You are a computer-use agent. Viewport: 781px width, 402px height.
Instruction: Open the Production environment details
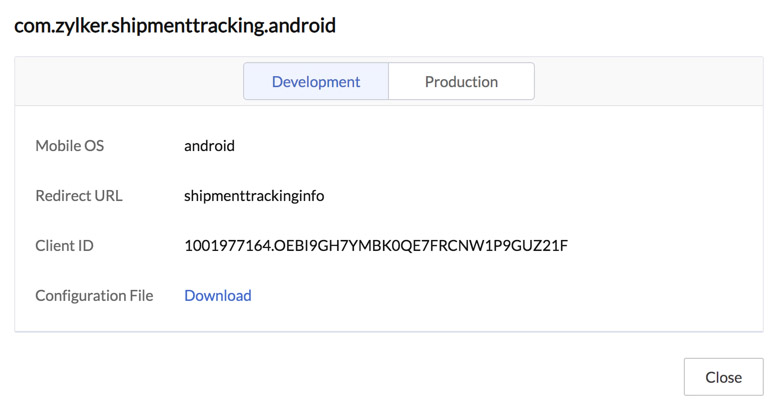[x=461, y=81]
